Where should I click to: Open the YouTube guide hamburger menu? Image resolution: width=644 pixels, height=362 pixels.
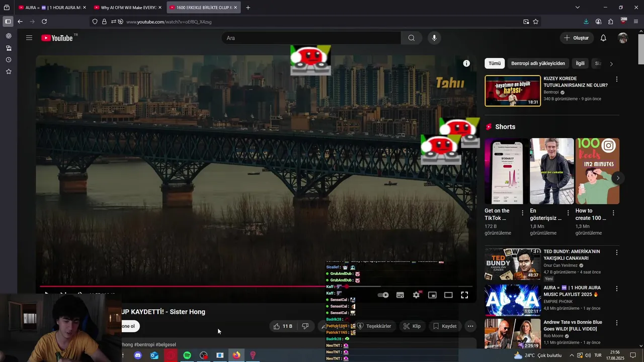pos(29,38)
